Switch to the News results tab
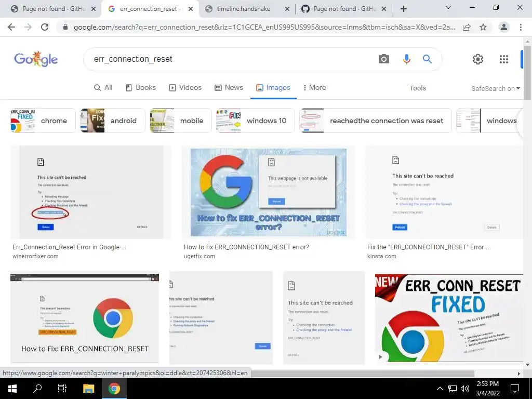The image size is (532, 399). pos(229,87)
